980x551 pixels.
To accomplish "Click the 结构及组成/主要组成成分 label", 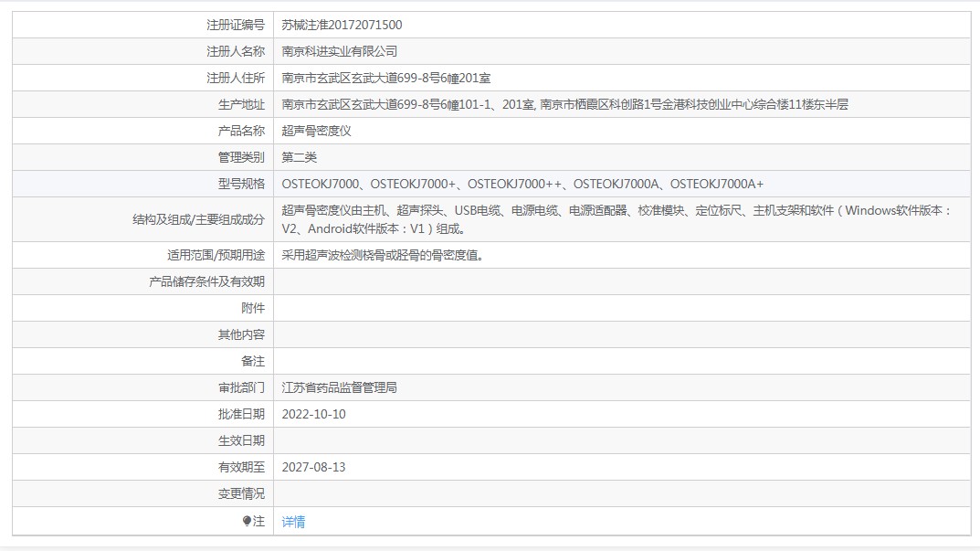I will pos(199,219).
